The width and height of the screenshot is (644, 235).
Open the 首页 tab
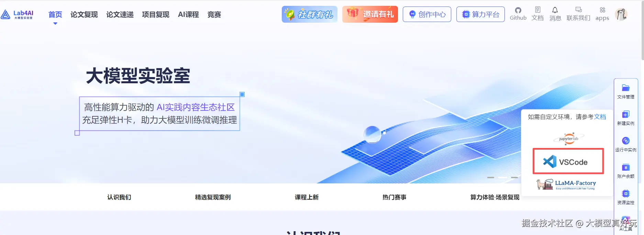click(x=55, y=14)
